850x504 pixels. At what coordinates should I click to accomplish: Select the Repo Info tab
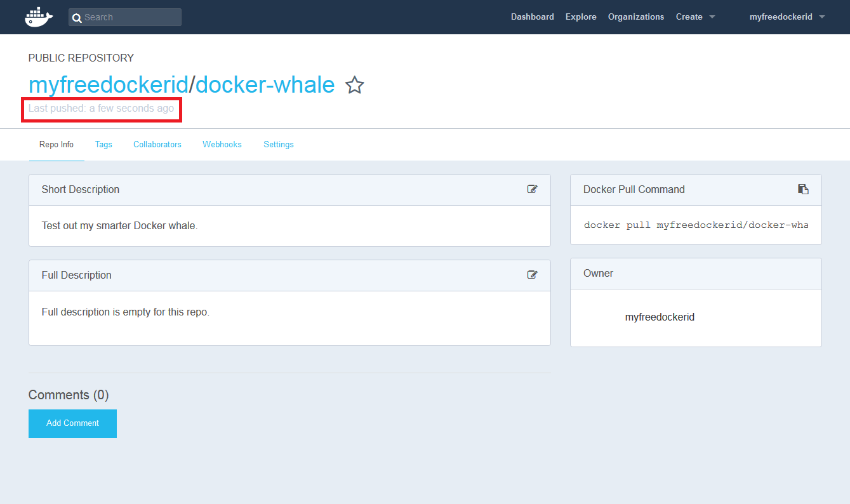coord(56,145)
